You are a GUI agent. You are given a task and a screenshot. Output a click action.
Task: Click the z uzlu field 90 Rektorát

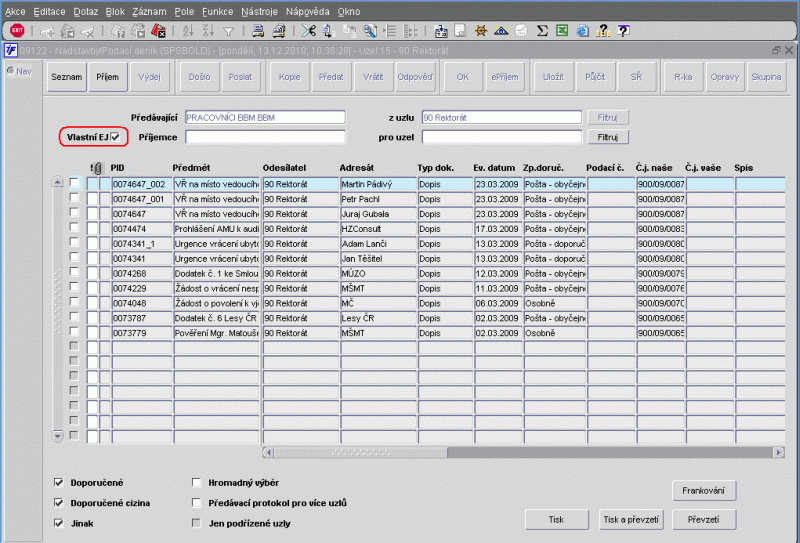(502, 117)
